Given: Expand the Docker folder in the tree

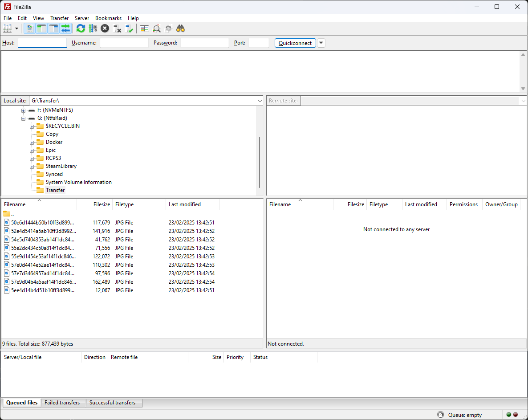Looking at the screenshot, I should tap(31, 142).
